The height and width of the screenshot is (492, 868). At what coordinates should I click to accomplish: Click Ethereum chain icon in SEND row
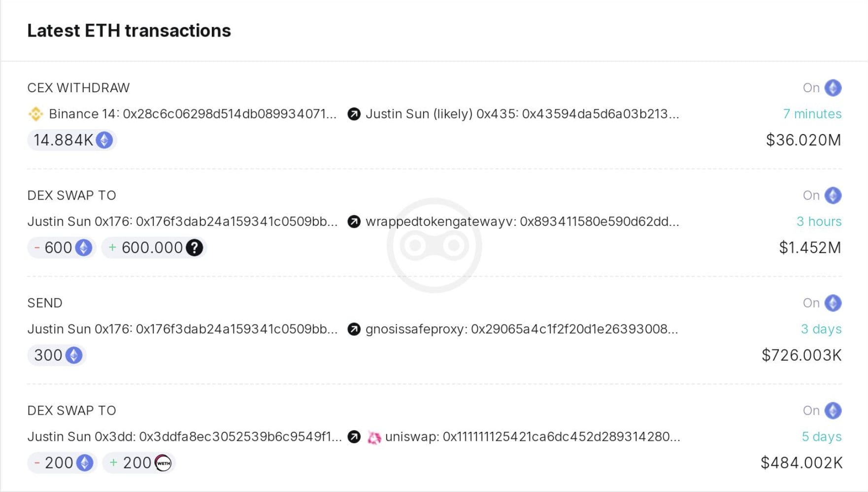[x=833, y=303]
